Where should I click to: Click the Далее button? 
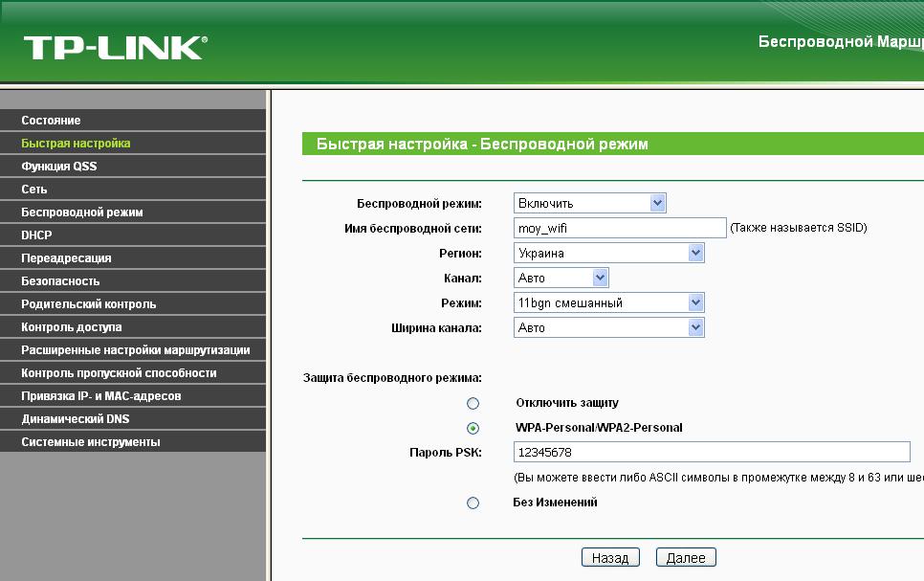point(686,557)
